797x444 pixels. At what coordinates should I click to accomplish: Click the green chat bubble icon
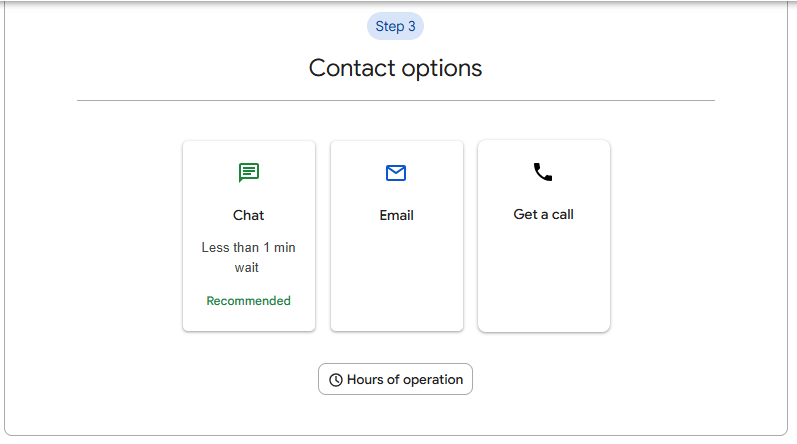tap(249, 173)
